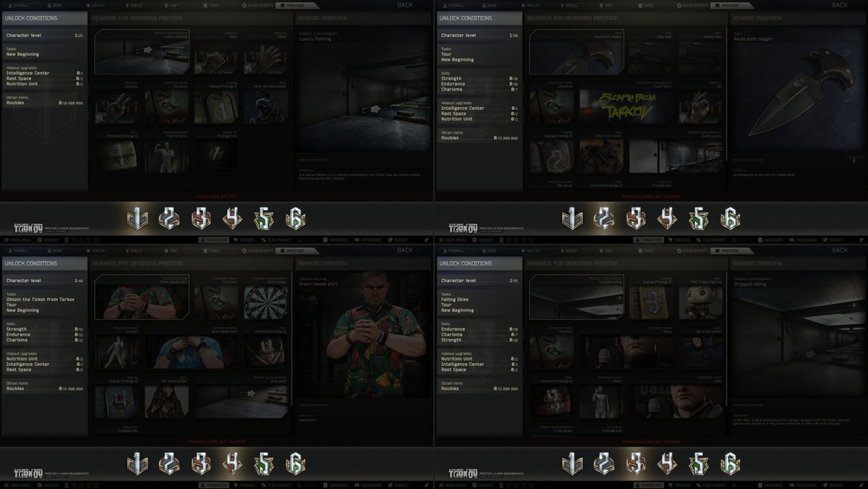Click "Falling Skies" task in unlock conditions
Screen dimensions: 868x489
coord(454,299)
